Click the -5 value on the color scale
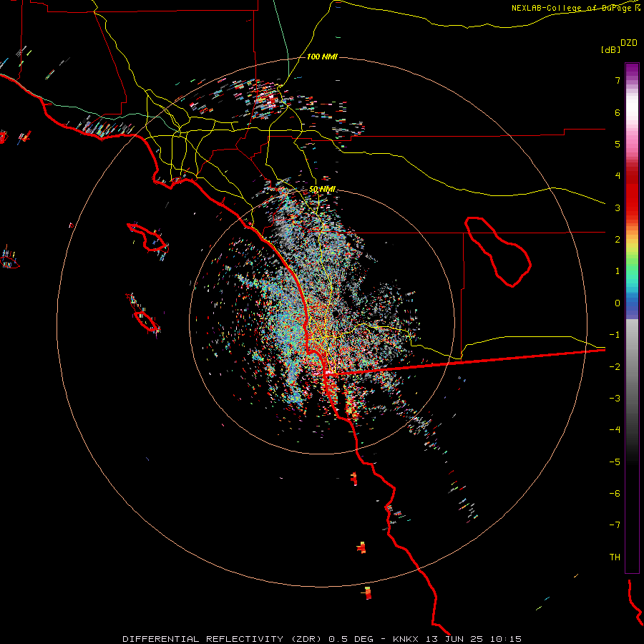This screenshot has height=644, width=644. tap(615, 462)
